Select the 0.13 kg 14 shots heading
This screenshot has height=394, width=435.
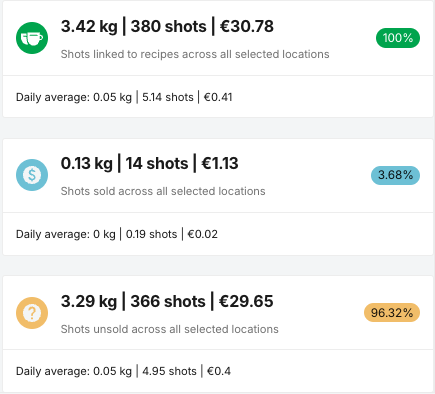(x=149, y=164)
